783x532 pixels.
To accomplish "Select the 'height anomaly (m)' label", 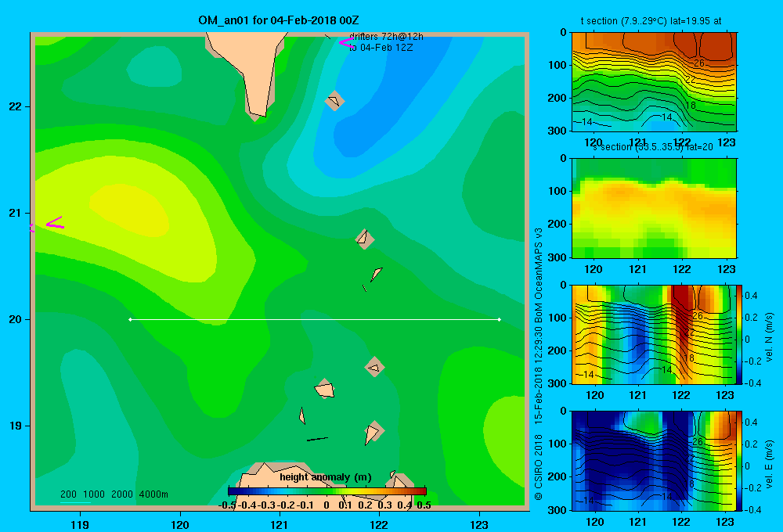I will pyautogui.click(x=326, y=477).
